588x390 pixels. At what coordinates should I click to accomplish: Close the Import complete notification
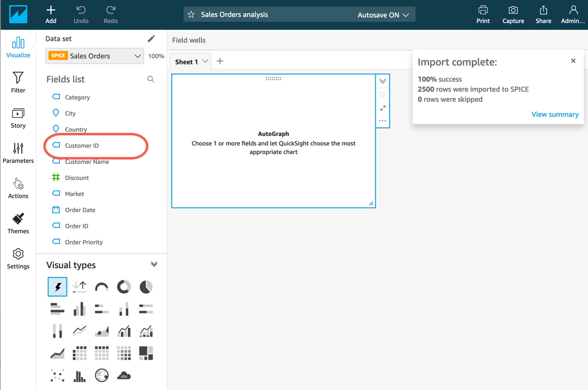click(x=573, y=61)
